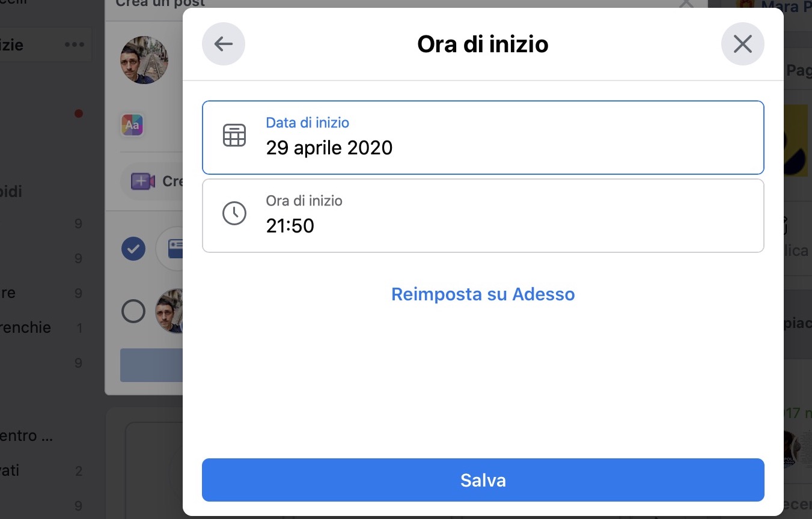
Task: Select Reimposta su Adesso link
Action: [x=483, y=294]
